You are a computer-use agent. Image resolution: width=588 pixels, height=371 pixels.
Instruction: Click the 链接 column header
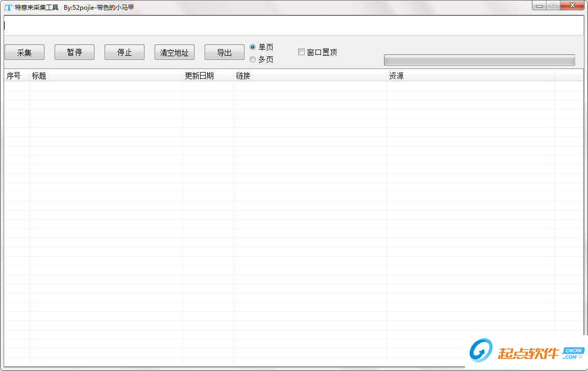pyautogui.click(x=242, y=75)
